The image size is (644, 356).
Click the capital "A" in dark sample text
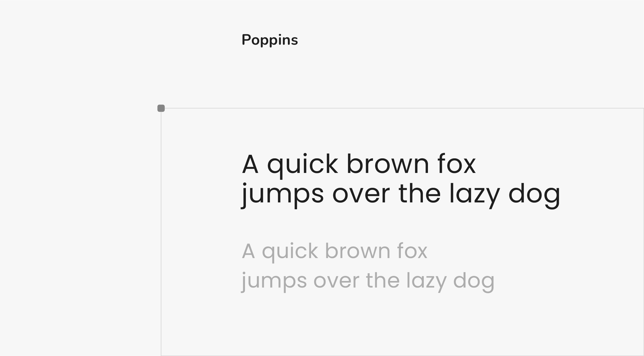[250, 164]
